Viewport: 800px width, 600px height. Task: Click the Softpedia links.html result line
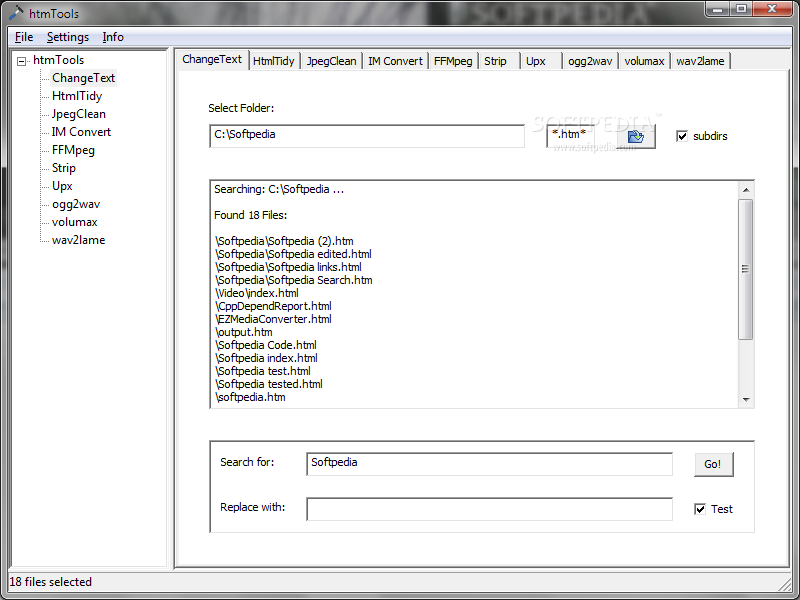(288, 267)
